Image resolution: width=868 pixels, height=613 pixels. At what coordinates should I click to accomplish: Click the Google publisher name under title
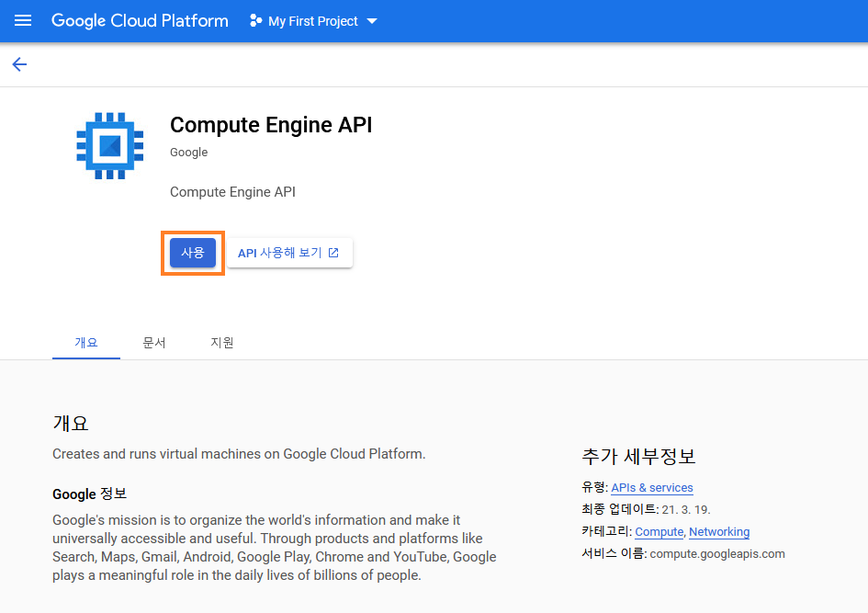click(189, 153)
